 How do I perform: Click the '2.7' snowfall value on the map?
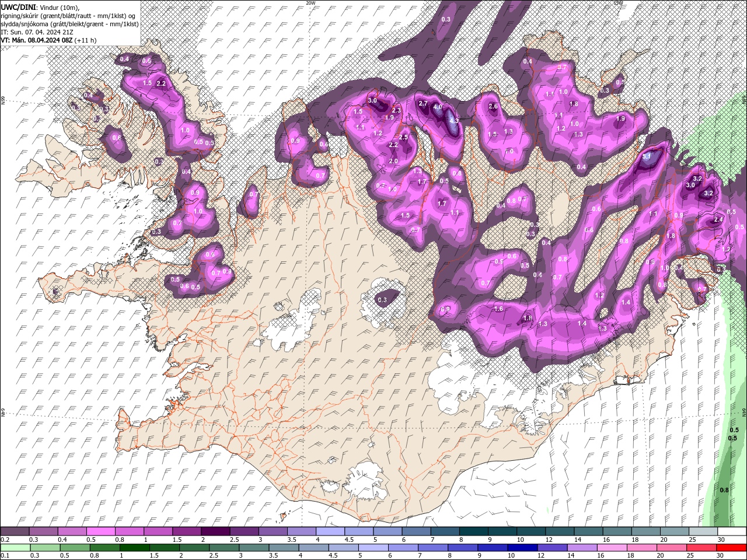[x=424, y=103]
